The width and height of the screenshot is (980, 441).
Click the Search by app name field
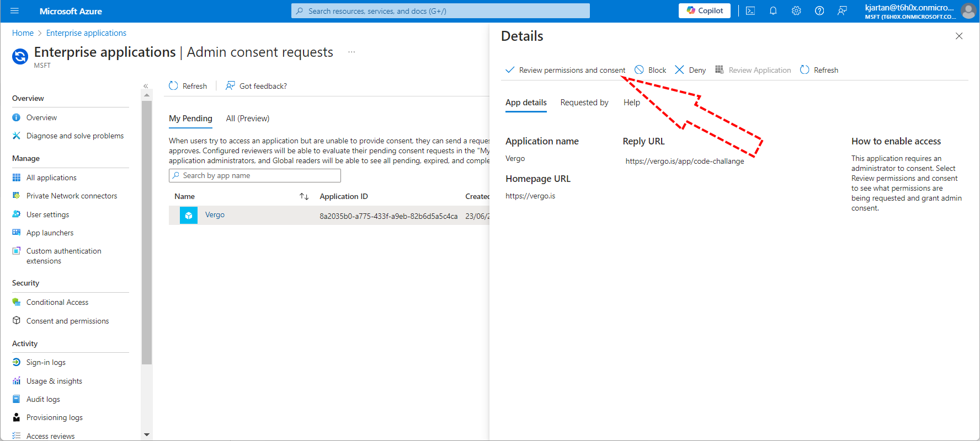pos(255,175)
